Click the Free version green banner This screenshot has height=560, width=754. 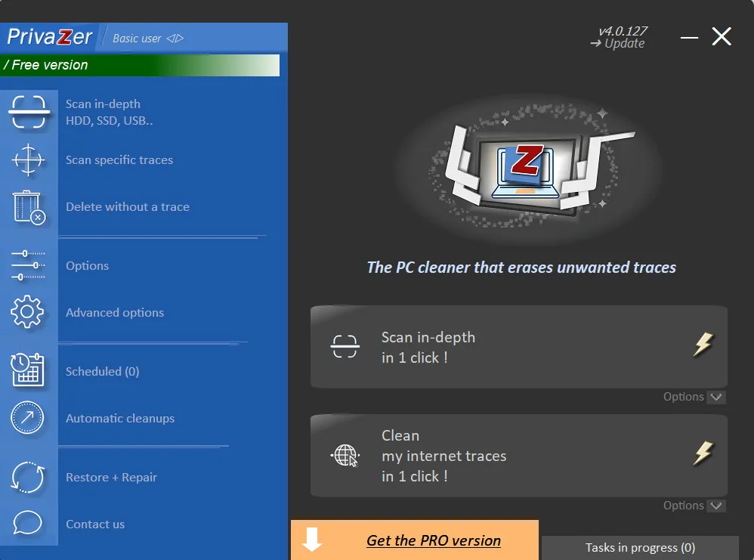click(140, 65)
